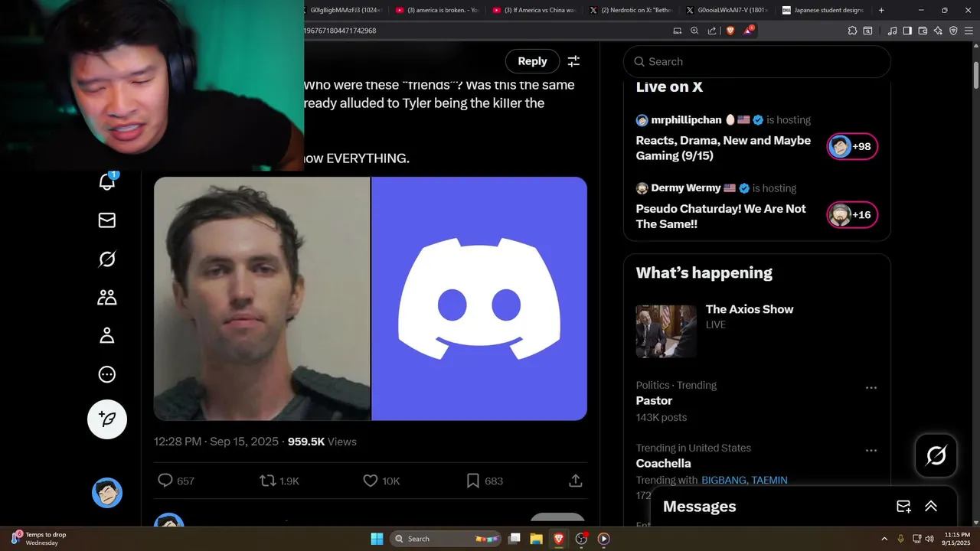Open Brave Rewards triangle icon
The width and height of the screenshot is (980, 551).
tap(749, 31)
